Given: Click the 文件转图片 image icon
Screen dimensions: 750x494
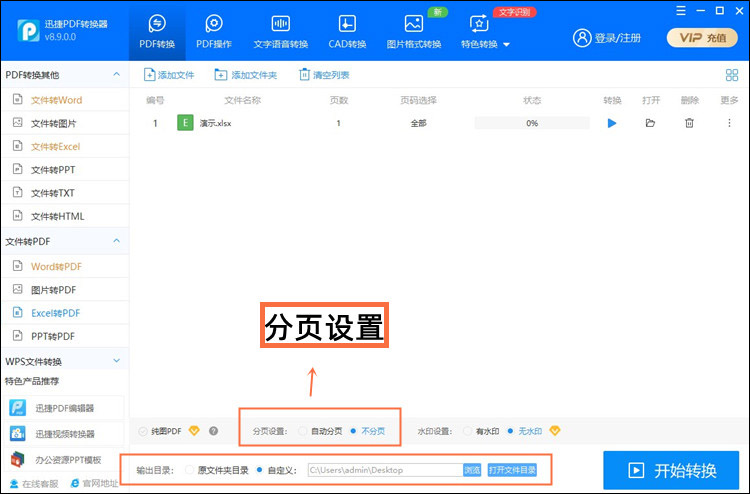Looking at the screenshot, I should pos(18,122).
